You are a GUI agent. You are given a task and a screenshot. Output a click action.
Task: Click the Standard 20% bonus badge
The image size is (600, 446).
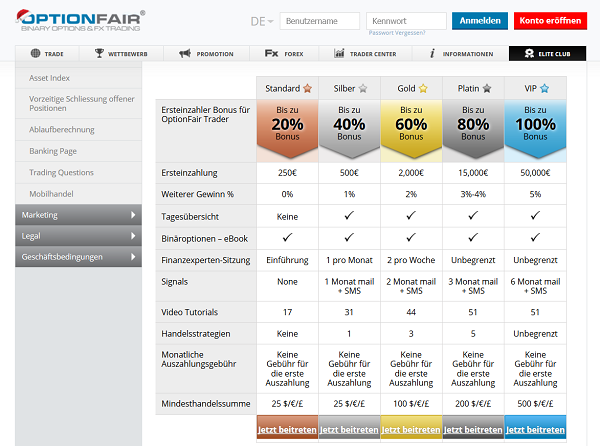(287, 129)
